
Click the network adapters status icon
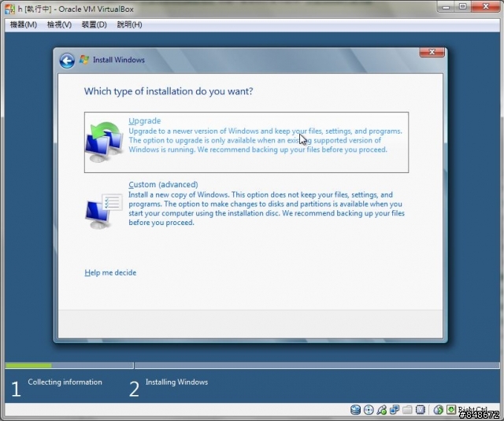click(x=395, y=409)
